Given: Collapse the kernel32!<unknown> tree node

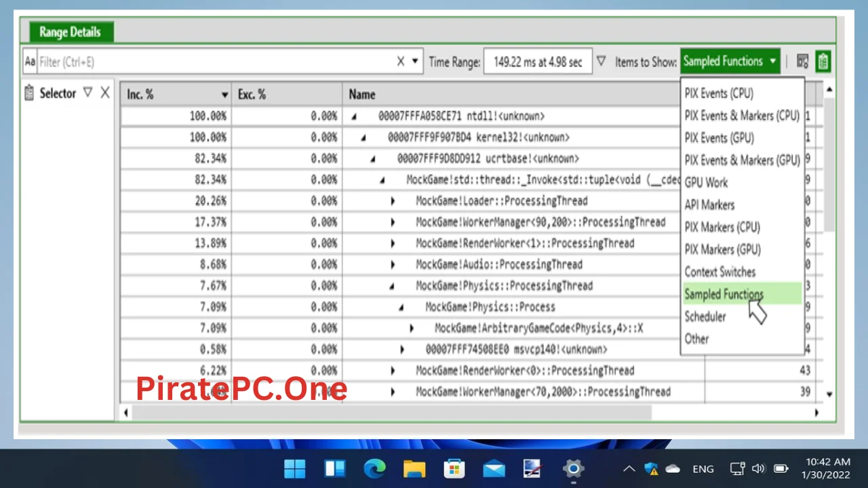Looking at the screenshot, I should pyautogui.click(x=363, y=138).
